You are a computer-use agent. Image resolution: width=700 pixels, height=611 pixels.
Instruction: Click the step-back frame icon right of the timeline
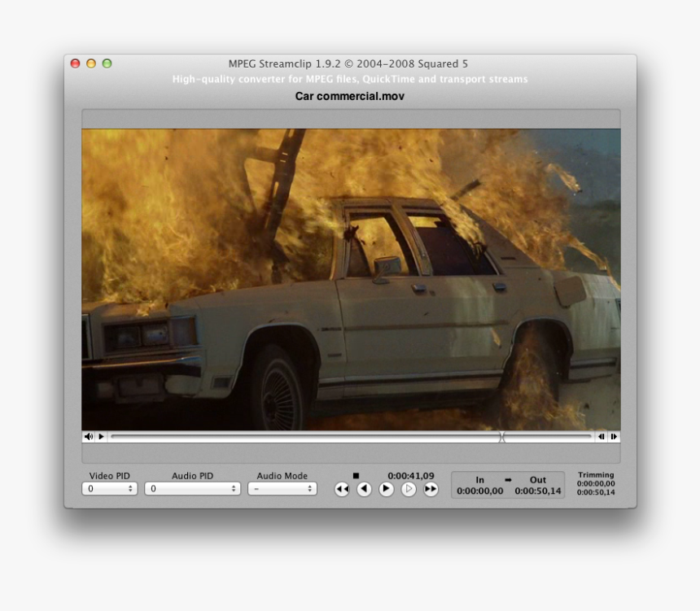(x=601, y=437)
